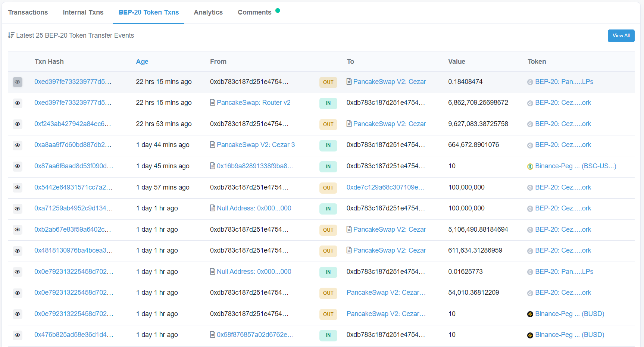Open transaction hash 0xed397fe733239777d5
644x347 pixels.
(73, 82)
